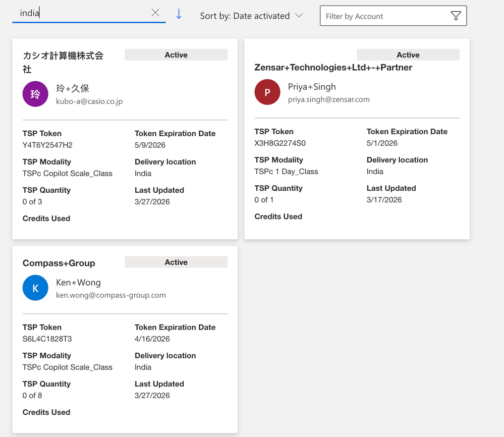Select the Compass+Group account title
This screenshot has width=504, height=437.
coord(59,263)
